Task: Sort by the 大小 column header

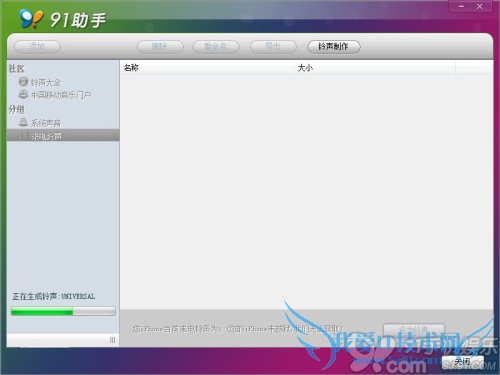Action: (x=375, y=68)
